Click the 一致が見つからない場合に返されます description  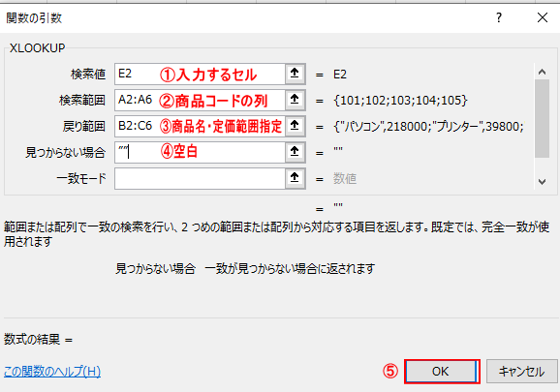point(290,268)
